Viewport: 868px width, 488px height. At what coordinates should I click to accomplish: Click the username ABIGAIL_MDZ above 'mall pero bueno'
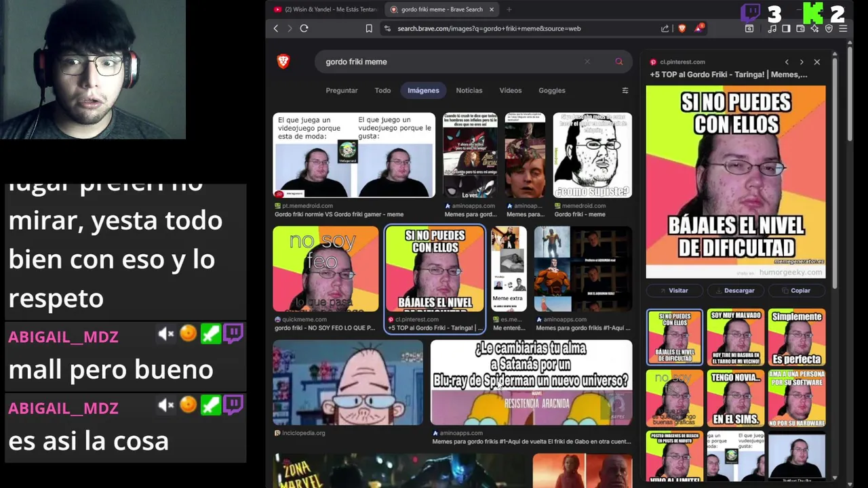click(x=63, y=337)
